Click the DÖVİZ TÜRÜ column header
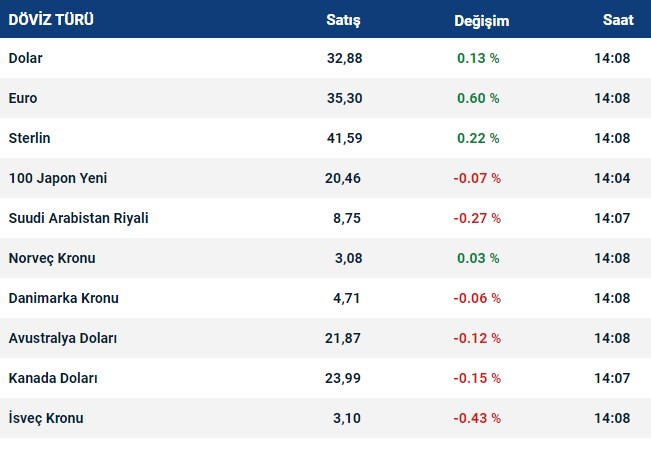The width and height of the screenshot is (651, 455). (51, 19)
